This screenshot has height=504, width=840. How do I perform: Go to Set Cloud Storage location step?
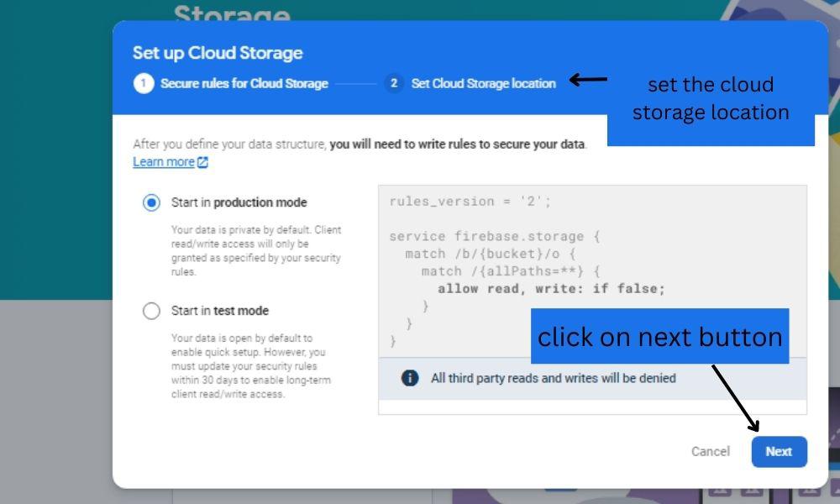pyautogui.click(x=484, y=83)
